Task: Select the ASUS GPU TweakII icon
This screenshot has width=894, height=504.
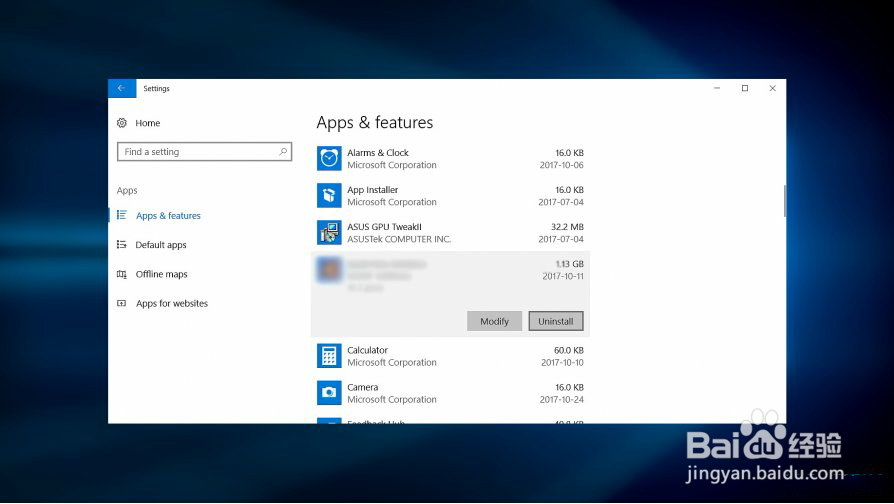Action: point(329,233)
